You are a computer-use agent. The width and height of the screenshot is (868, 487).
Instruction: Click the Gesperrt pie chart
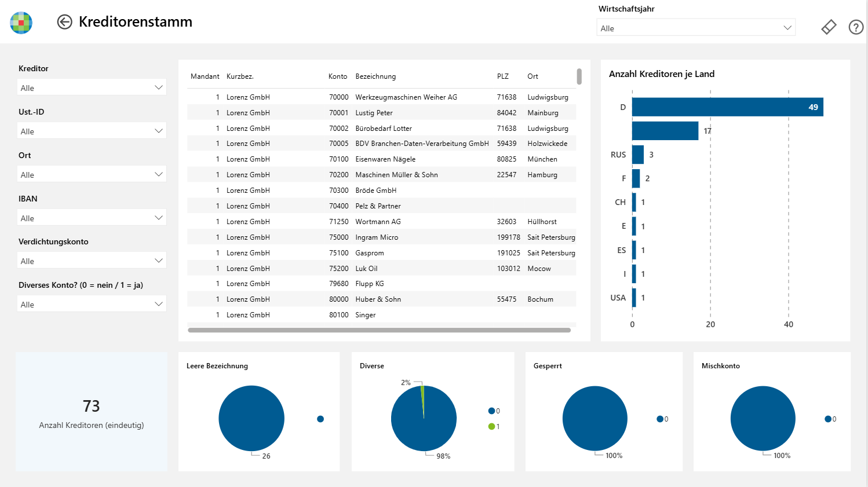tap(595, 418)
